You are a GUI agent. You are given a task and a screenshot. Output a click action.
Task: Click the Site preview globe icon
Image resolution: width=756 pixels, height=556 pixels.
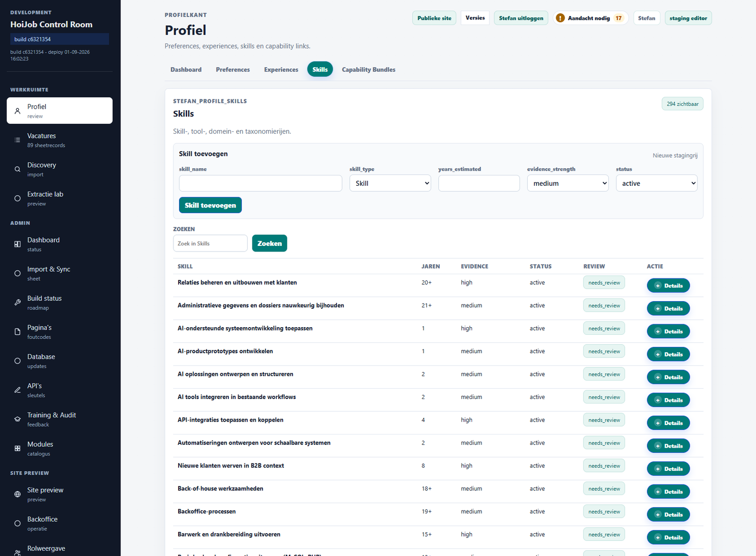[x=17, y=495]
